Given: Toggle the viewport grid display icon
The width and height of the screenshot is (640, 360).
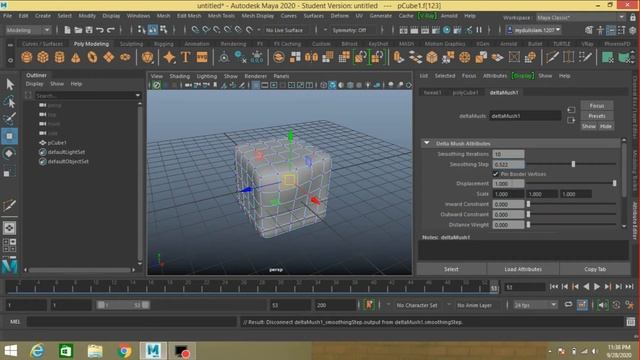Looking at the screenshot, I should tap(256, 85).
